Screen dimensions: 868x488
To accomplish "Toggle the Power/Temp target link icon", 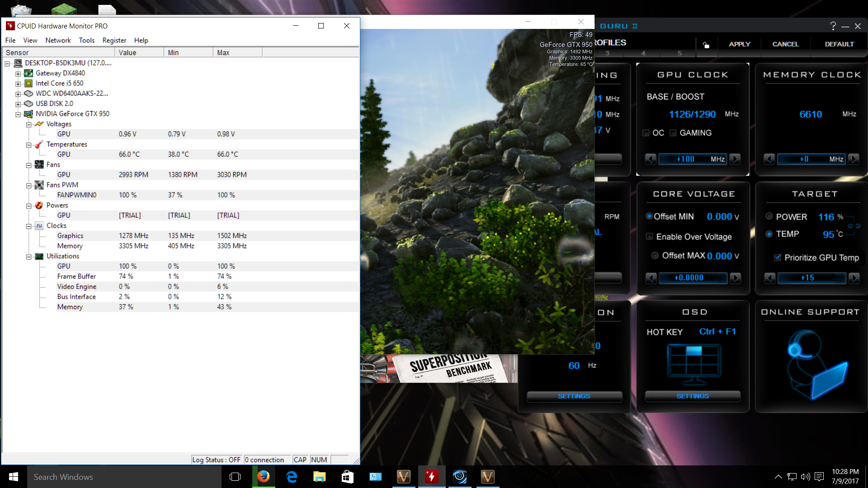I will 854,225.
